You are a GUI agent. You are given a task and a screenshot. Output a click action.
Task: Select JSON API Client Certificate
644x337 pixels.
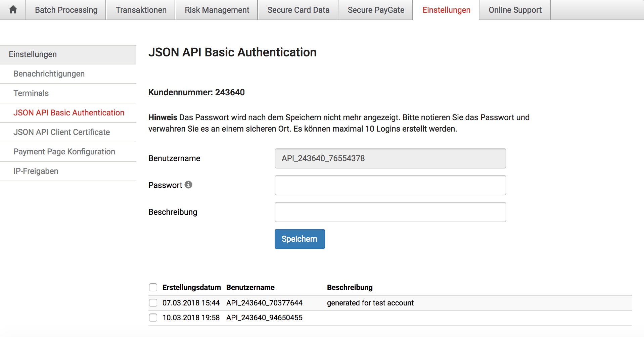[x=61, y=132]
